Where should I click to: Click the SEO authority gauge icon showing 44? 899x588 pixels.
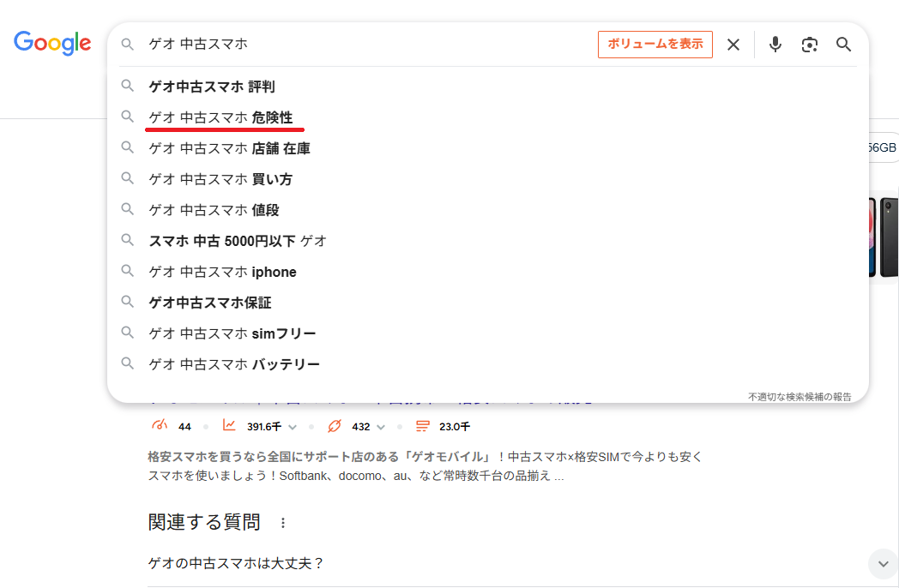[160, 426]
